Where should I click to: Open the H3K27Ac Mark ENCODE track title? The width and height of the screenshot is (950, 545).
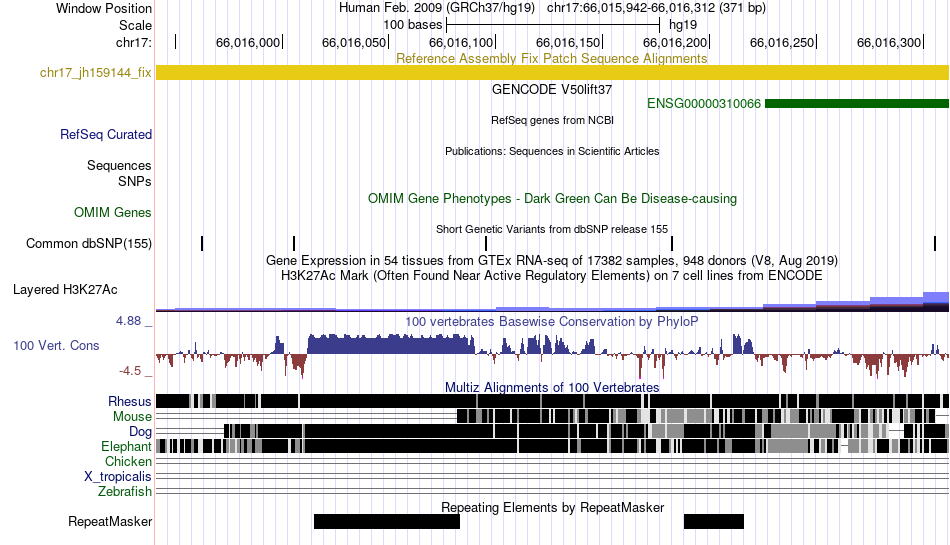[552, 276]
